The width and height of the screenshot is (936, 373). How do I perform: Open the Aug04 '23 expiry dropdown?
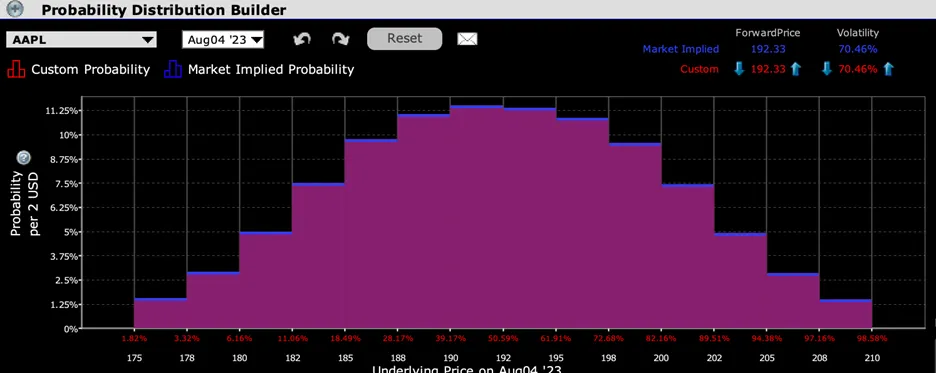tap(223, 40)
